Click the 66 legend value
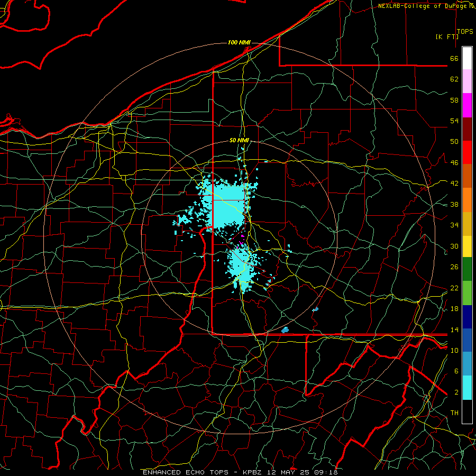This screenshot has width=476, height=476. (x=454, y=59)
